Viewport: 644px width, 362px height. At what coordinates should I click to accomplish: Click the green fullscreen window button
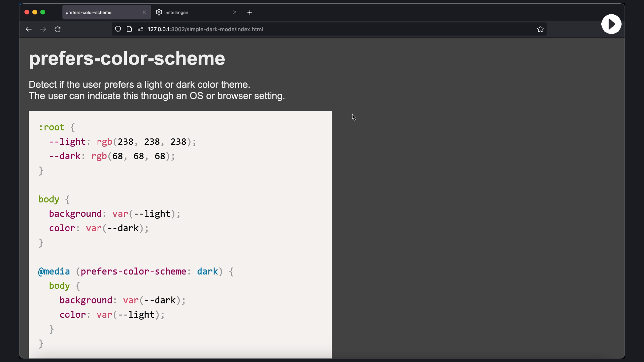click(43, 12)
